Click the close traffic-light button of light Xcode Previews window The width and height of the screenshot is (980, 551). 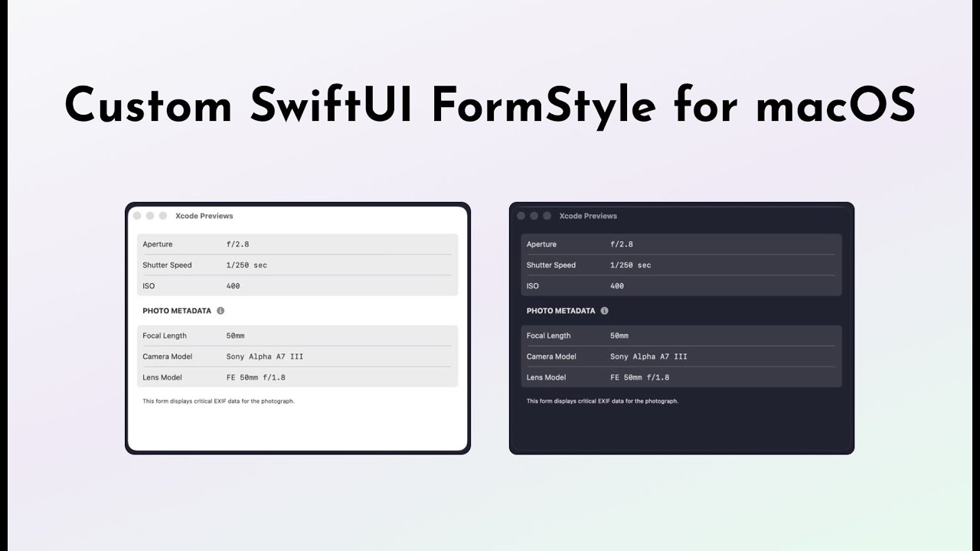point(137,216)
